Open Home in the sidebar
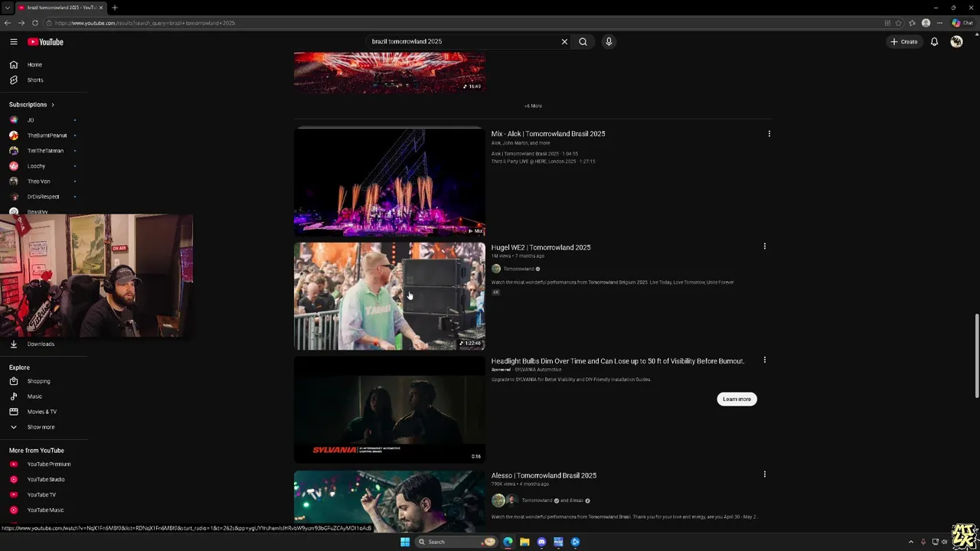Viewport: 980px width, 551px height. 44,64
